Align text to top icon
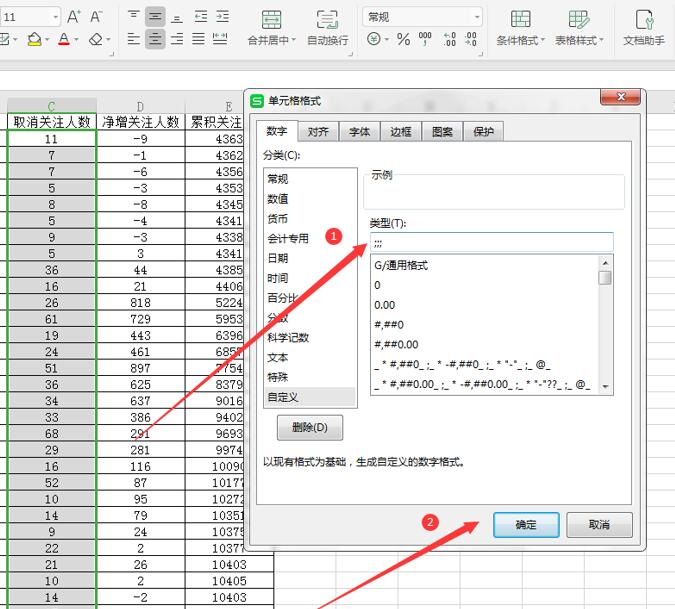The image size is (675, 609). [x=134, y=17]
